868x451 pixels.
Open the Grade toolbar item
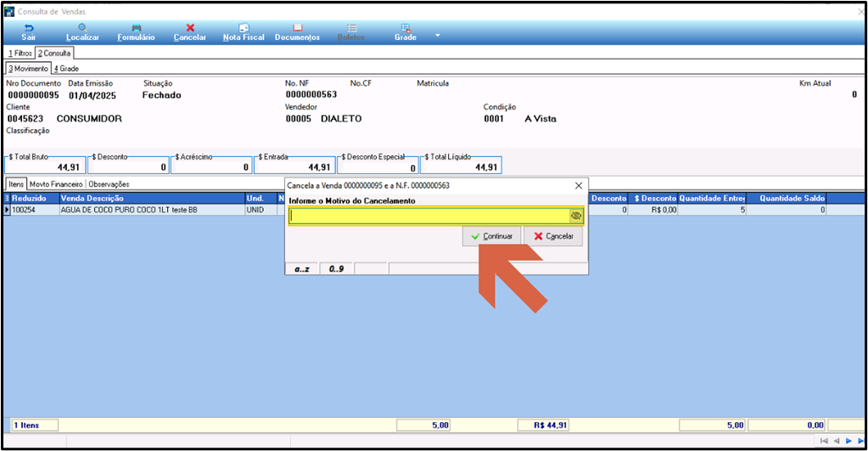(406, 32)
